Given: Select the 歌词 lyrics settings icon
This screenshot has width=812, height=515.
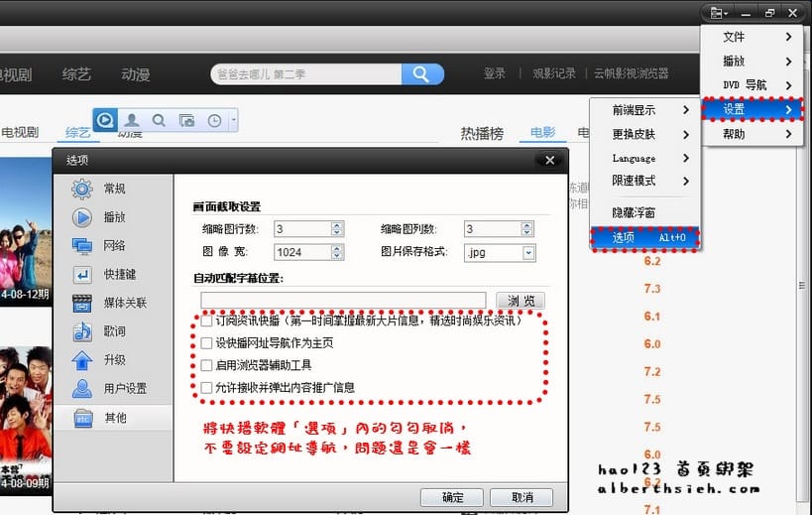Looking at the screenshot, I should point(82,331).
